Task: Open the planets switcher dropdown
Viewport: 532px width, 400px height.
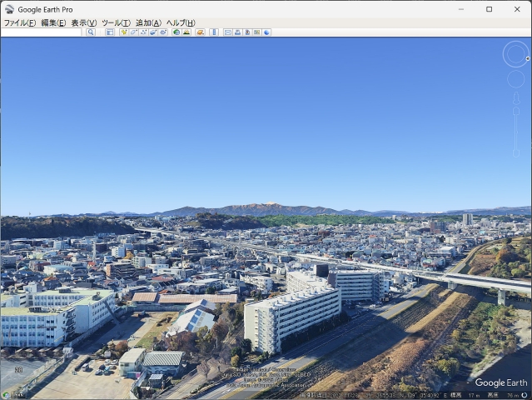Action: pyautogui.click(x=200, y=32)
